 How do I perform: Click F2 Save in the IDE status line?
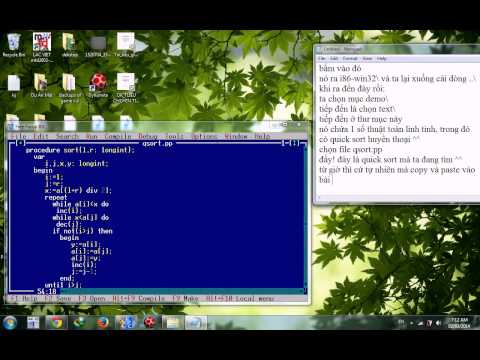[x=58, y=299]
